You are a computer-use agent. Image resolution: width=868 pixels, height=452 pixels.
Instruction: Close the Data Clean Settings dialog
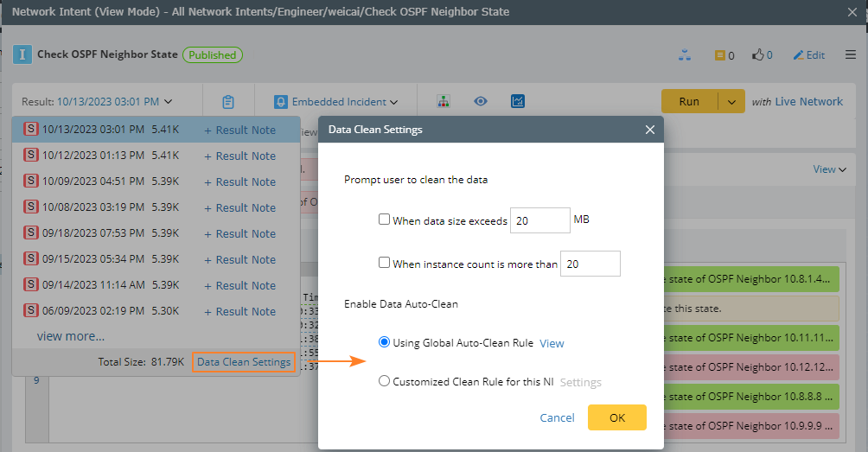pyautogui.click(x=650, y=130)
